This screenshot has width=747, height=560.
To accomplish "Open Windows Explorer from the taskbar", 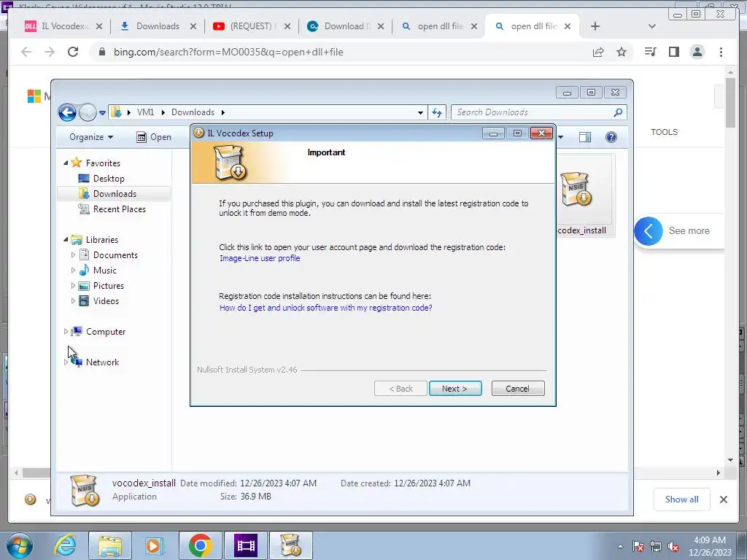I will pyautogui.click(x=110, y=545).
